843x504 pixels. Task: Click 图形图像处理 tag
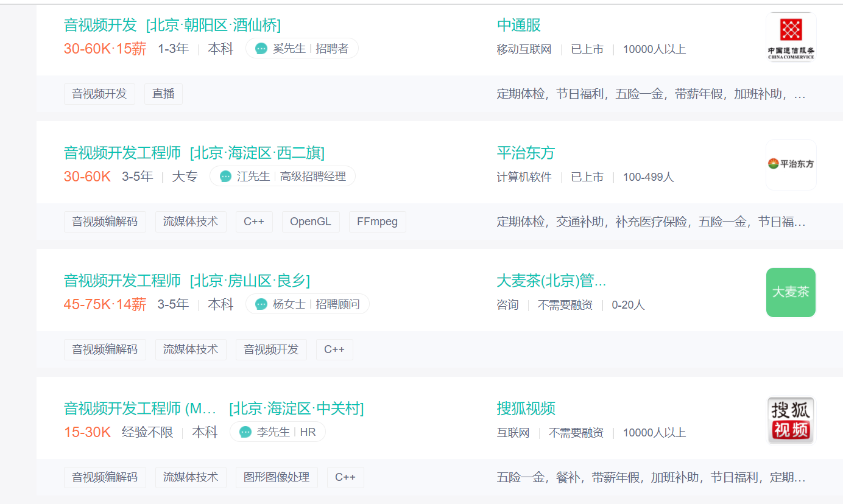point(277,477)
